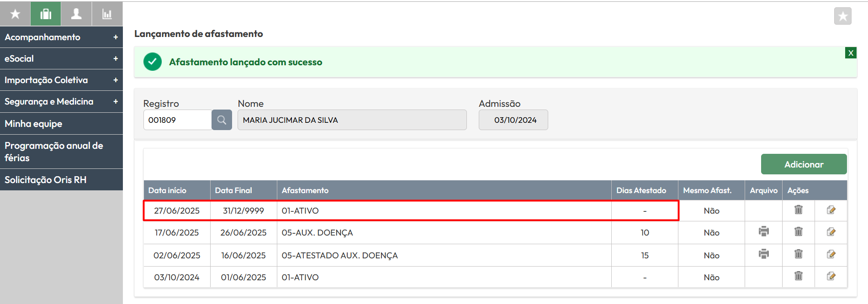The width and height of the screenshot is (868, 304).
Task: Edit the 17/06/2025 AUX. DOENÇA entry
Action: [831, 232]
